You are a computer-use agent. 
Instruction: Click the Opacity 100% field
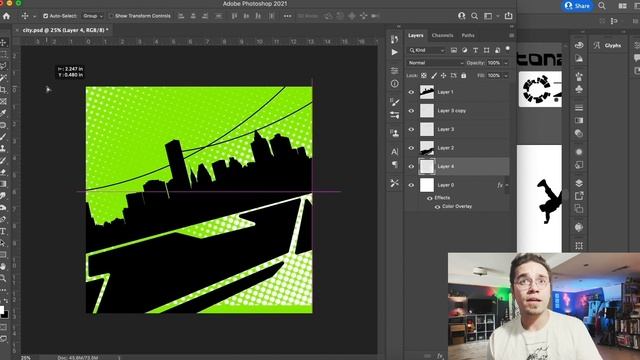494,63
